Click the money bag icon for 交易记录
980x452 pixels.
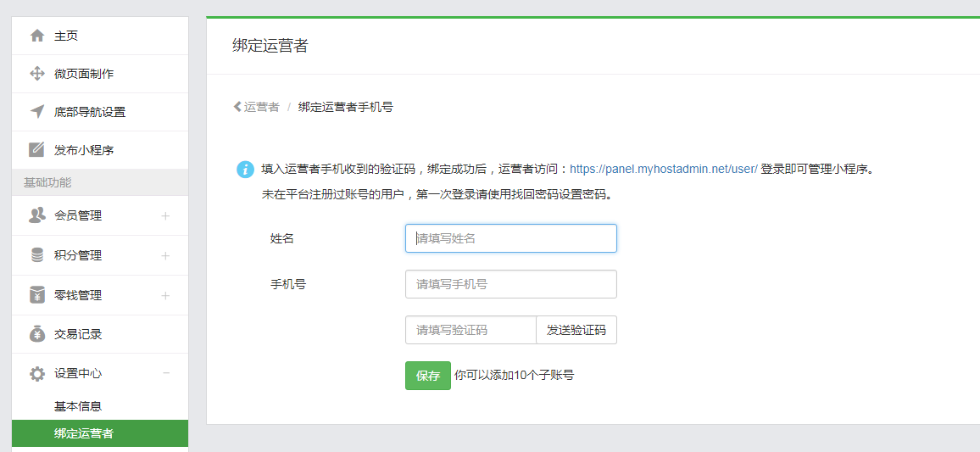(x=37, y=334)
